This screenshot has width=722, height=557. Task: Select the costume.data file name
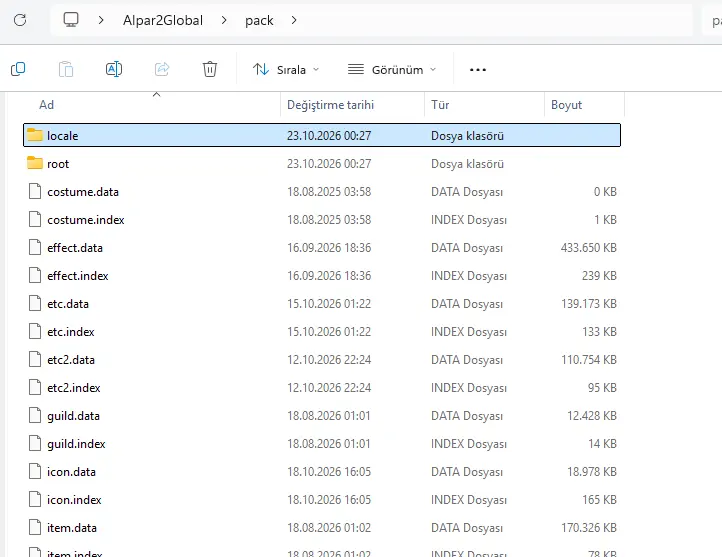click(83, 192)
